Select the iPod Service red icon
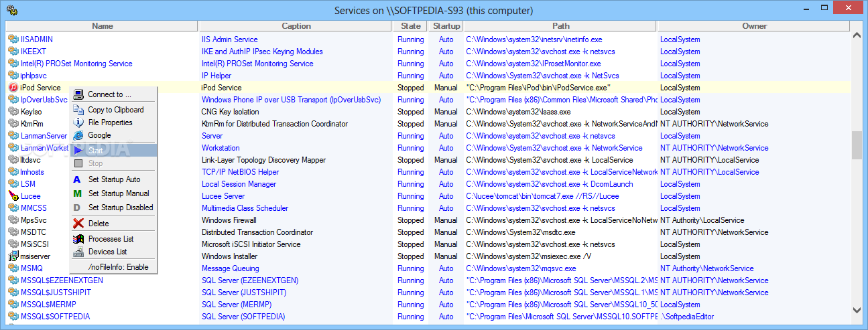The width and height of the screenshot is (868, 330). 13,88
